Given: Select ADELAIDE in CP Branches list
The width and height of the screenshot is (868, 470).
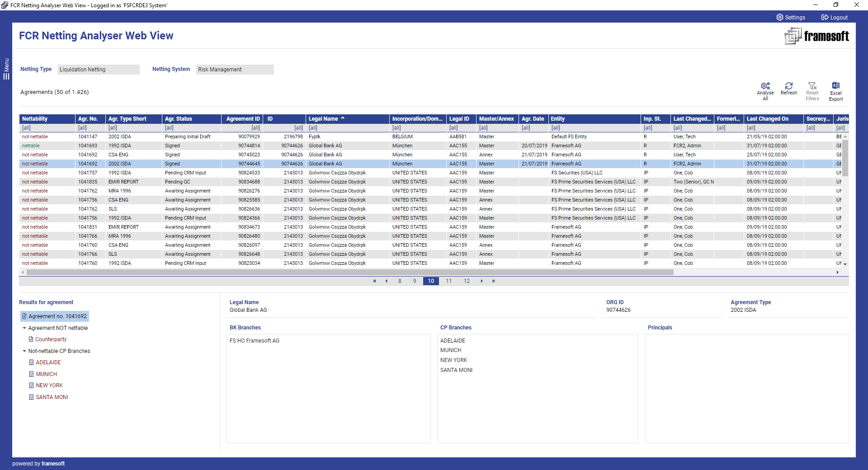Looking at the screenshot, I should [x=453, y=341].
